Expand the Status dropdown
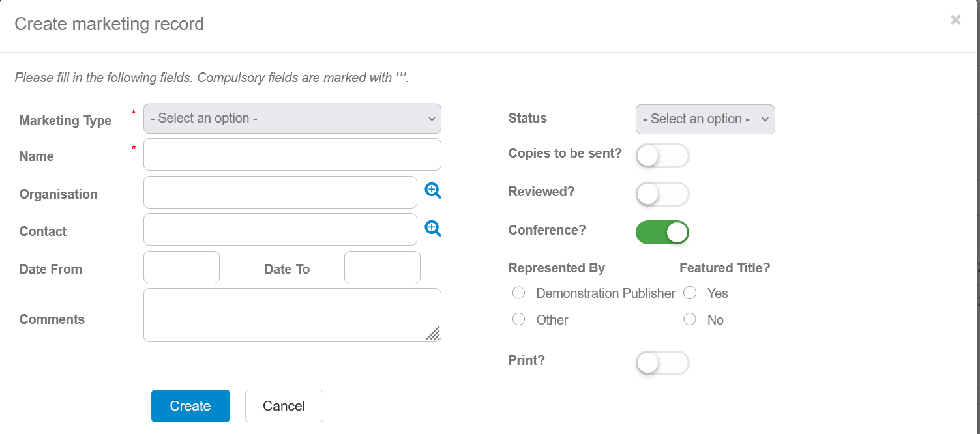The height and width of the screenshot is (434, 980). (x=705, y=119)
